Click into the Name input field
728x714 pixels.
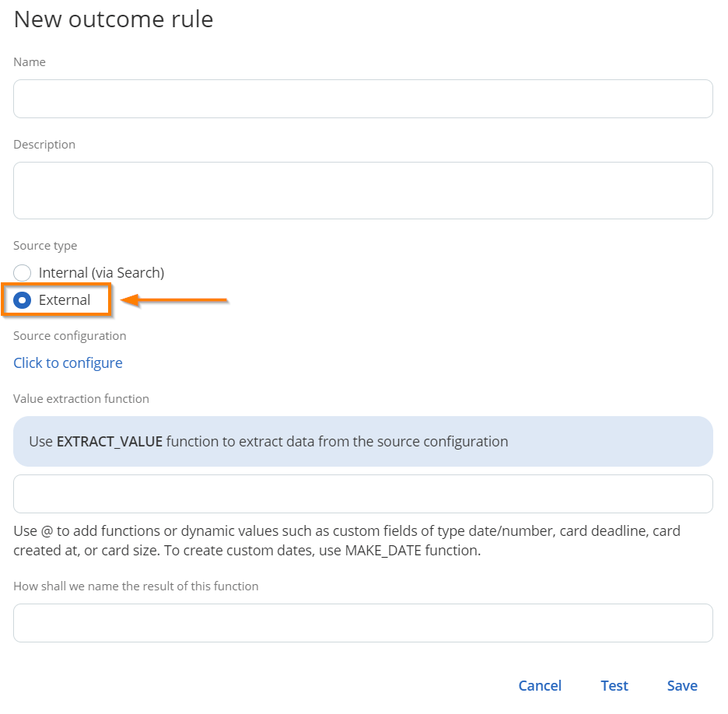[x=362, y=99]
